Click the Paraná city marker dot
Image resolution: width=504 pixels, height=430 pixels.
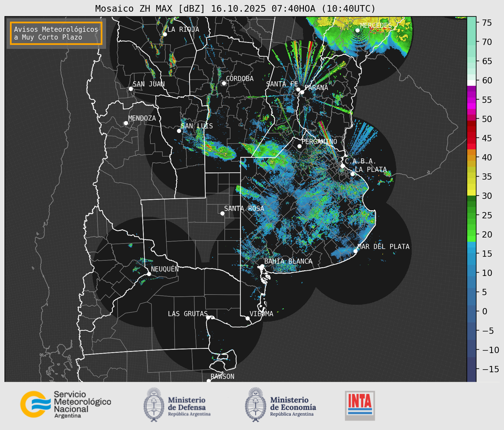(302, 92)
